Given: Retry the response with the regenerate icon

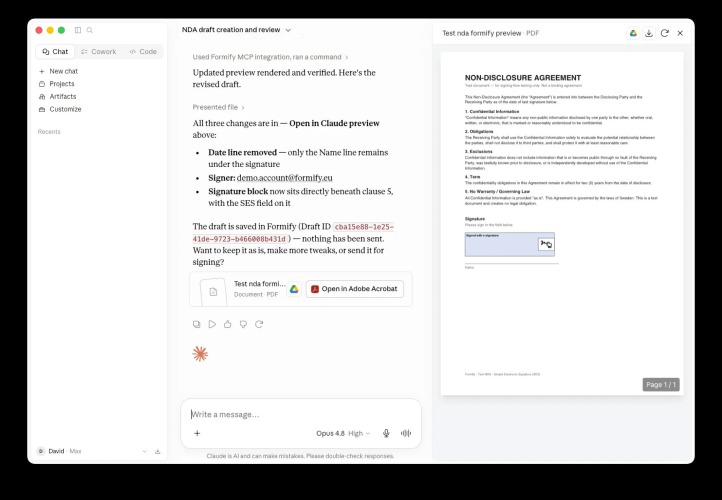Looking at the screenshot, I should [259, 324].
